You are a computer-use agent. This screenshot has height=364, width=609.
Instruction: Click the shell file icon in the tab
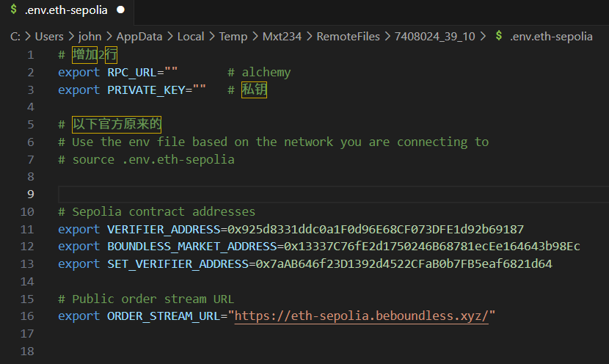point(14,10)
